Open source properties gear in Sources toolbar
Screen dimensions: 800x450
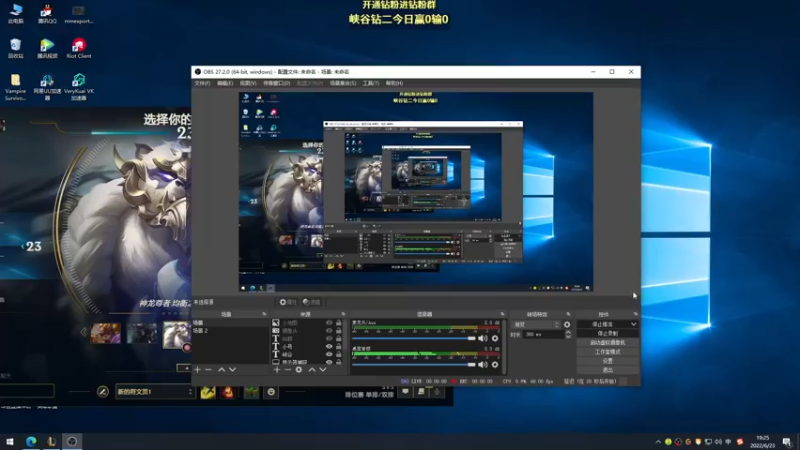(299, 369)
